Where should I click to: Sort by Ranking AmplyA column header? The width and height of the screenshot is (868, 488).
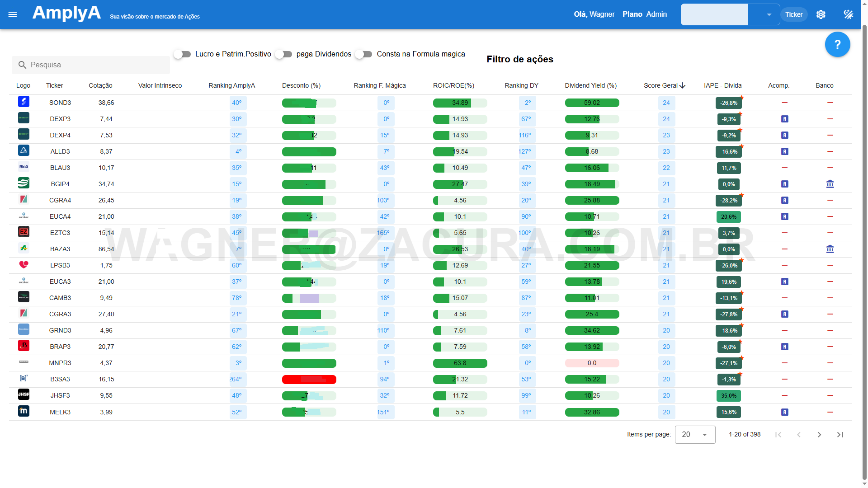pos(232,85)
